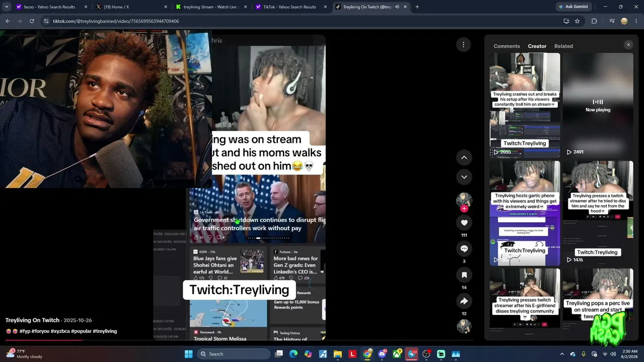Open Microsoft Edge from the taskbar
Image resolution: width=644 pixels, height=362 pixels.
[293, 354]
